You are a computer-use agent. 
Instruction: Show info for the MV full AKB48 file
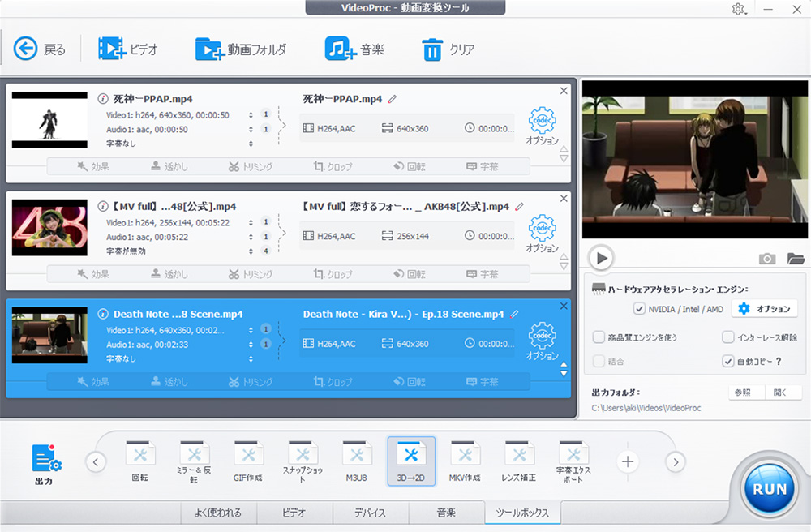pos(103,206)
